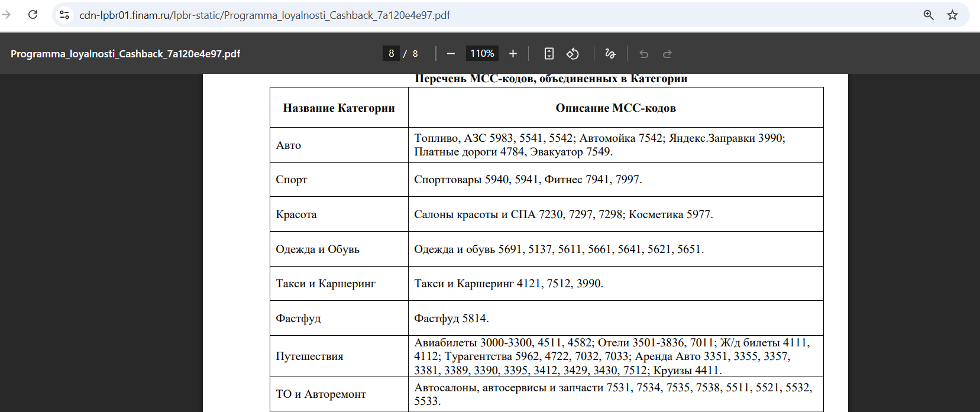
Task: Edit the 110% zoom level field
Action: click(482, 54)
